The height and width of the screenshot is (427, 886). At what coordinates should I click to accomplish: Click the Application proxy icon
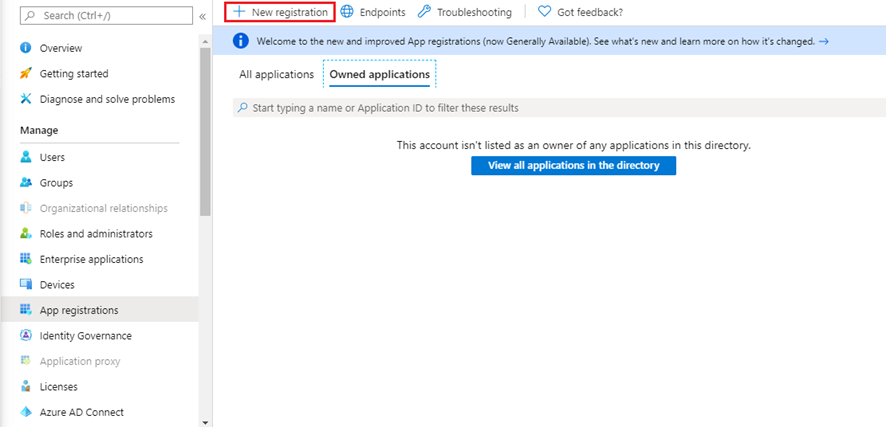[x=25, y=360]
